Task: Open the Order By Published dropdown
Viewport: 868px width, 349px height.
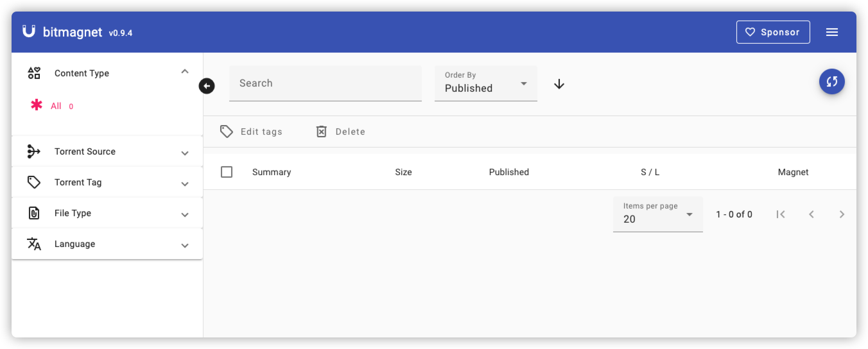Action: pos(486,83)
